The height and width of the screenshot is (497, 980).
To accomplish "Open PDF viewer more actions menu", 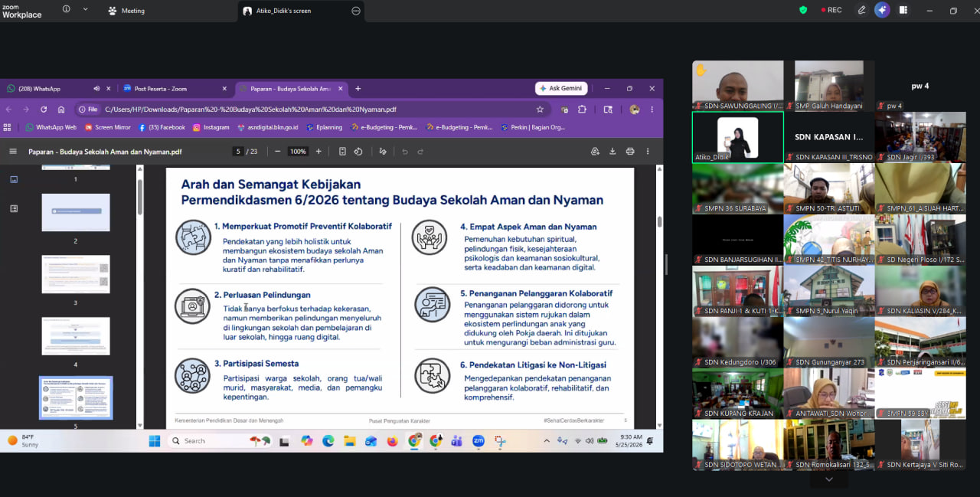I will 648,152.
